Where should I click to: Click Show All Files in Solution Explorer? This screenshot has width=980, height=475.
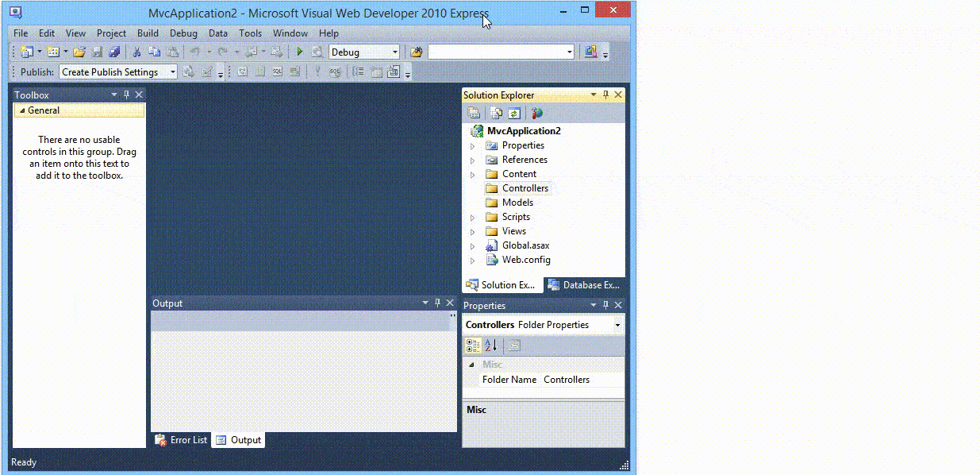496,113
